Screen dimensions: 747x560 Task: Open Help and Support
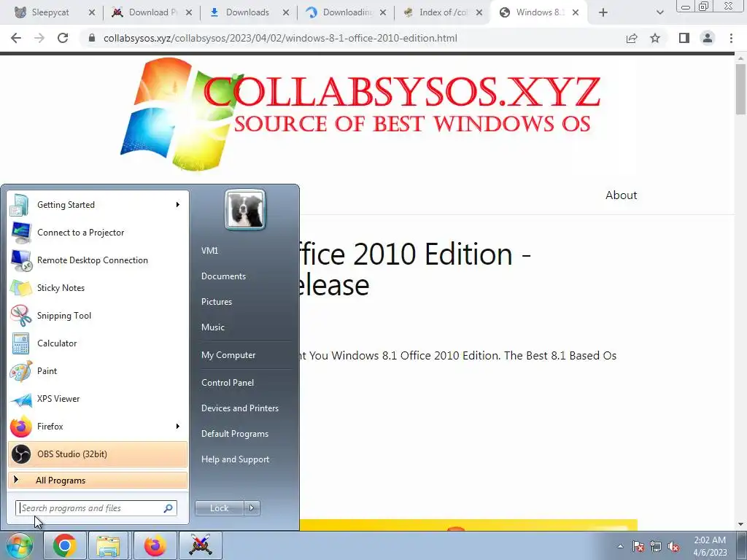click(x=235, y=459)
